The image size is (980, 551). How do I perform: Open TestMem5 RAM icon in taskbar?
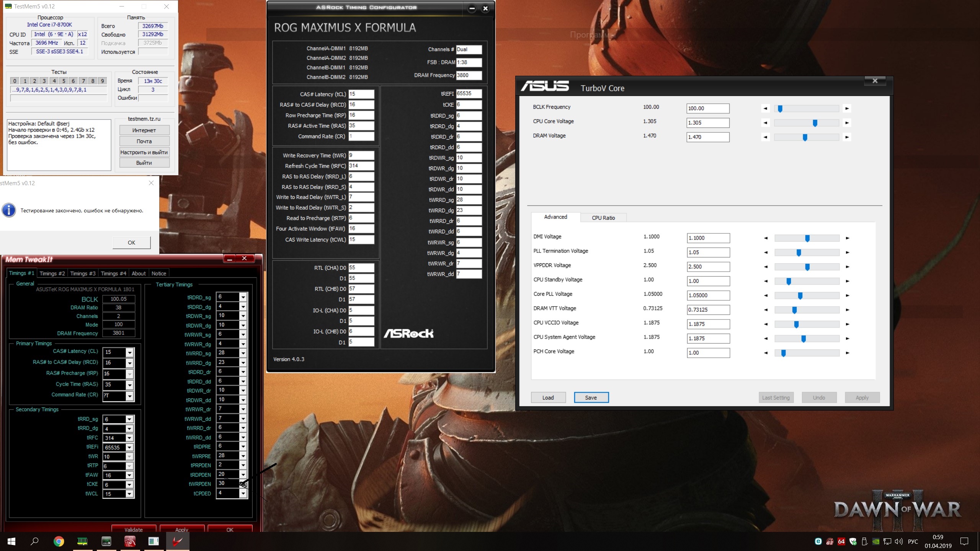(82, 541)
